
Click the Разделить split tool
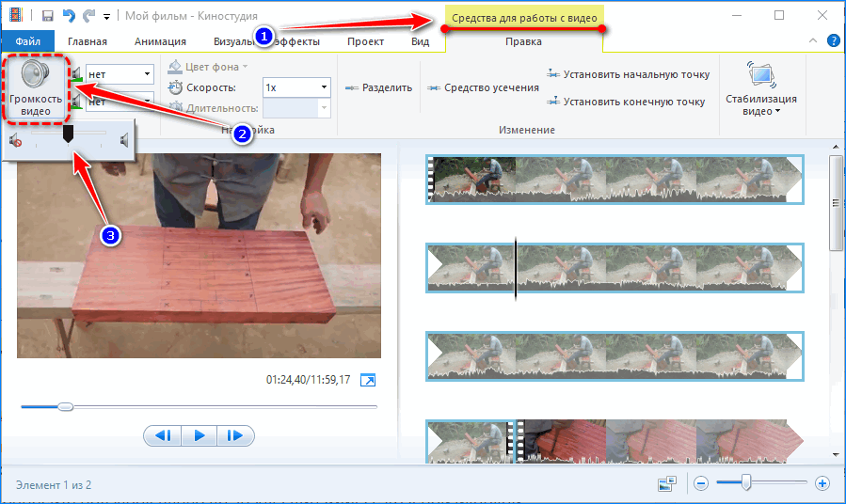[x=379, y=87]
